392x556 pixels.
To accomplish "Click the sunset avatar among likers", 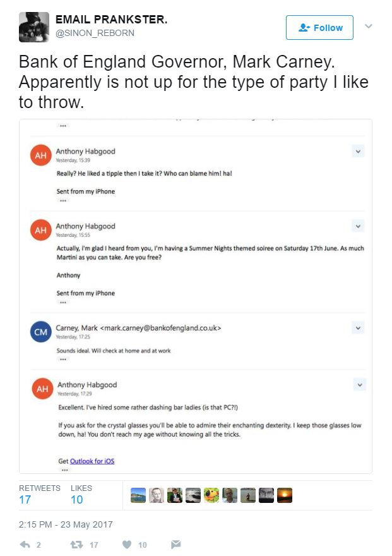I will point(284,495).
